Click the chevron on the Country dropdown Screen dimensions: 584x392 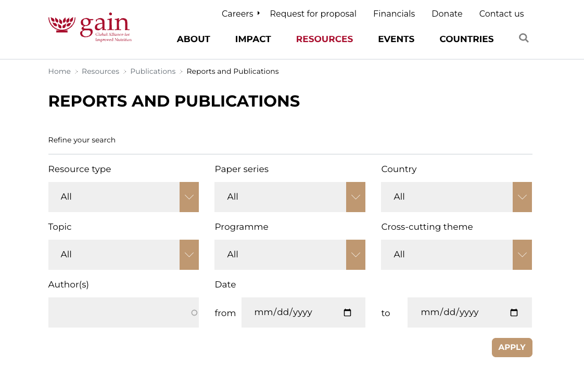522,197
